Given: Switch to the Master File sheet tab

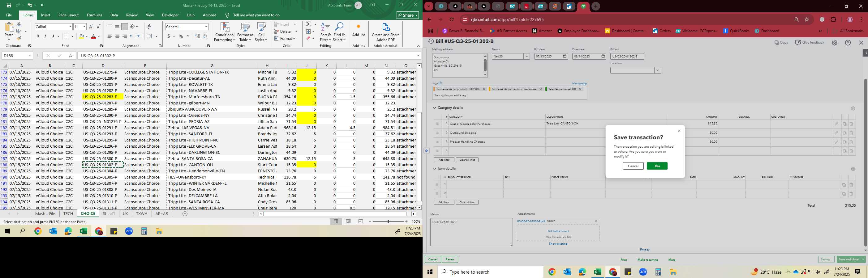Looking at the screenshot, I should pyautogui.click(x=45, y=214).
